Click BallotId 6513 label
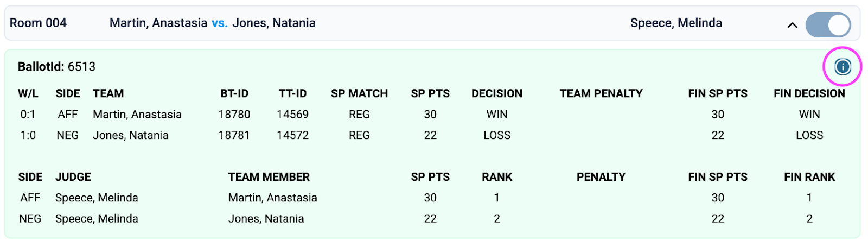The width and height of the screenshot is (868, 246). 56,67
